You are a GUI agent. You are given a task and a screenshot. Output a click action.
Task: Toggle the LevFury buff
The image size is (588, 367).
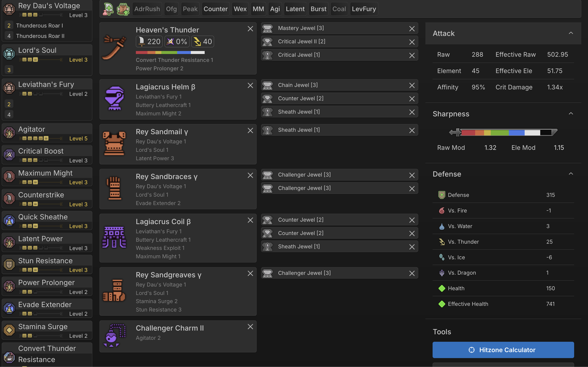tap(364, 9)
